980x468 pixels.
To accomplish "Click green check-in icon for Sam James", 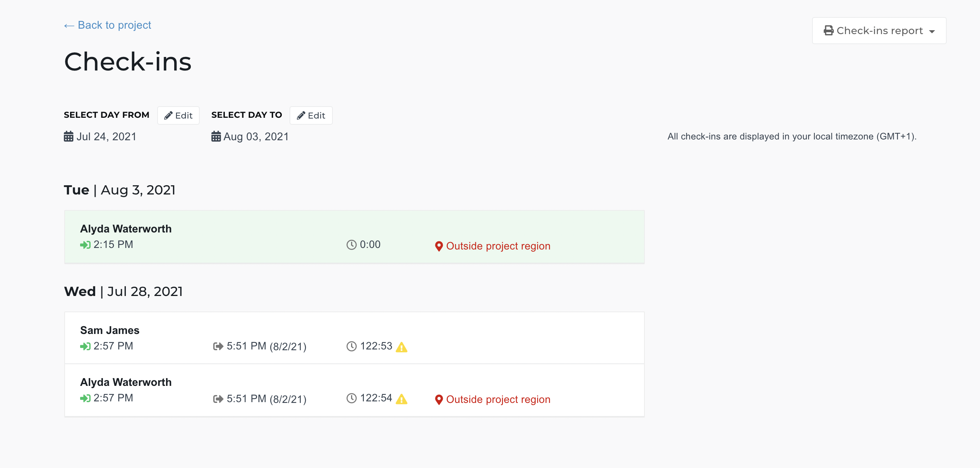I will pyautogui.click(x=85, y=346).
